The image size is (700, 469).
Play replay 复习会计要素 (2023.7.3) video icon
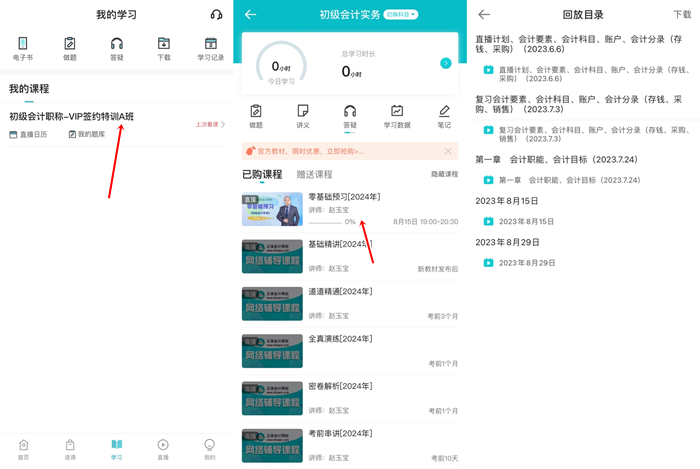pyautogui.click(x=488, y=130)
